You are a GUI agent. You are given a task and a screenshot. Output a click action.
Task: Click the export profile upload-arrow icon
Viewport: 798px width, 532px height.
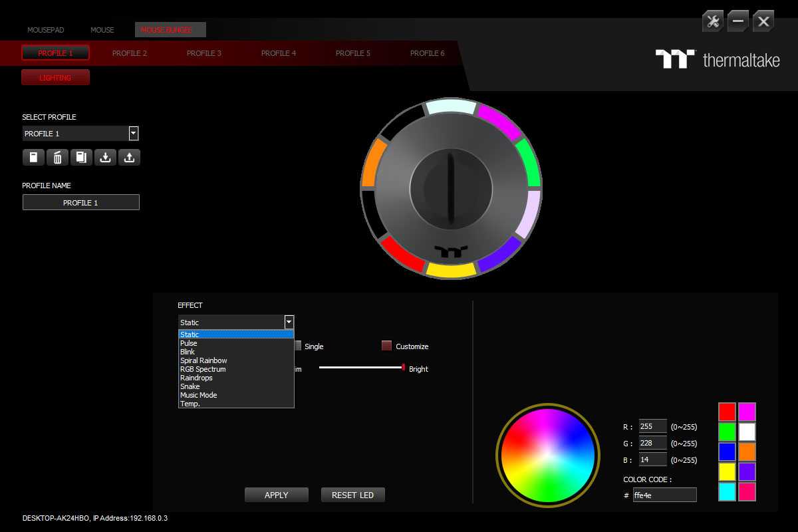[x=129, y=158]
